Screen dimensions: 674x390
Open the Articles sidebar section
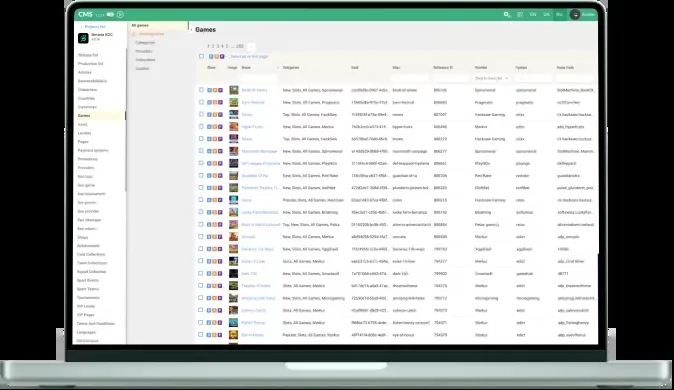85,72
